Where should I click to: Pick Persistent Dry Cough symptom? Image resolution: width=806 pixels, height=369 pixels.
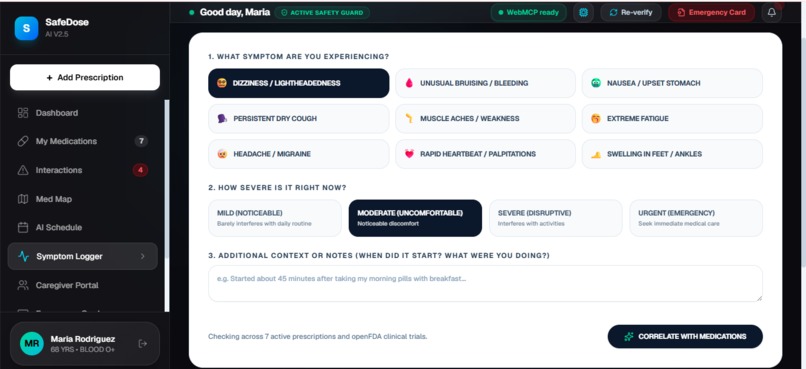click(299, 118)
